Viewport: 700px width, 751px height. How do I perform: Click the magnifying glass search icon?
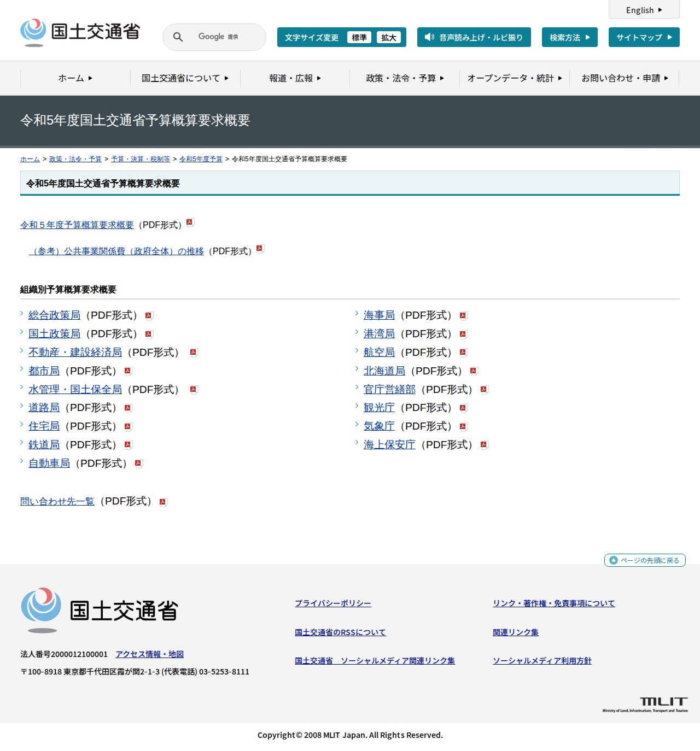(x=177, y=37)
